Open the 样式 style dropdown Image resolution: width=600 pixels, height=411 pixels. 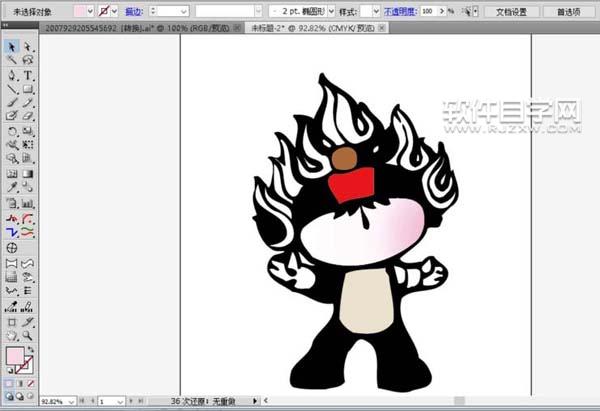click(x=376, y=11)
